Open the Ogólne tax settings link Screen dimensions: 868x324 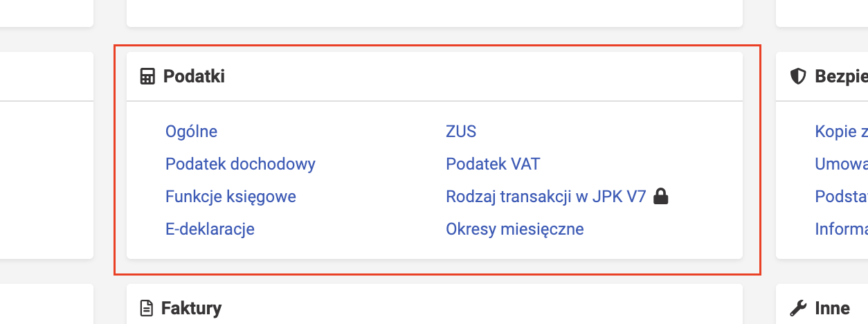click(191, 132)
